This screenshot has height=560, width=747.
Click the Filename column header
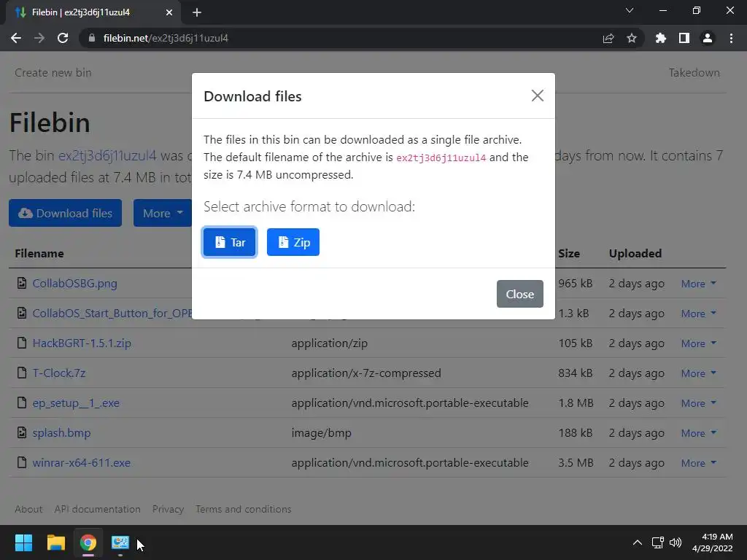39,253
